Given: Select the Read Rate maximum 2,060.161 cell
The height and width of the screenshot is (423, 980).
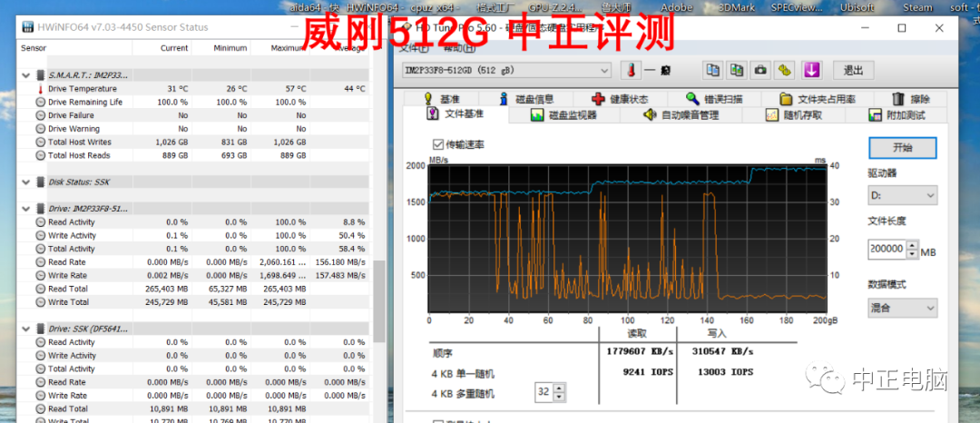Looking at the screenshot, I should 280,262.
